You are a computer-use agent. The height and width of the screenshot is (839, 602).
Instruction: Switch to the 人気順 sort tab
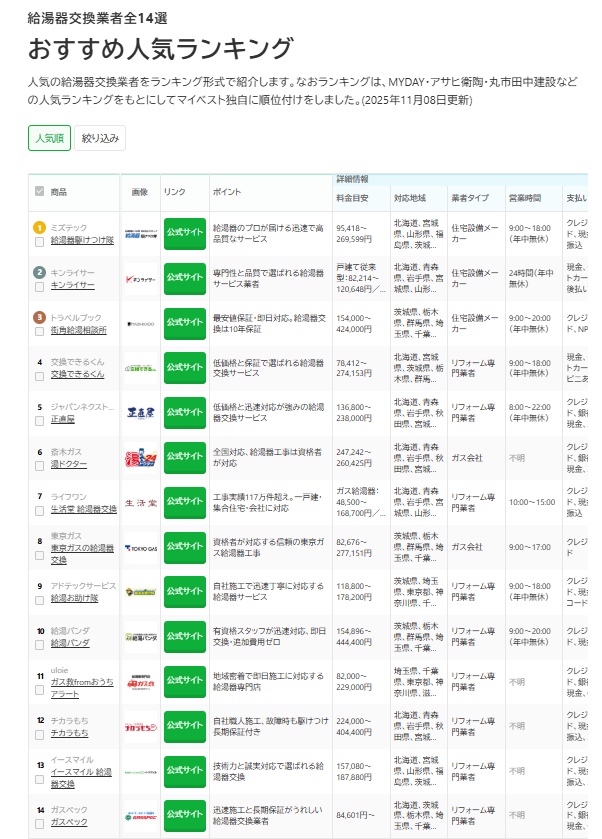tap(49, 138)
